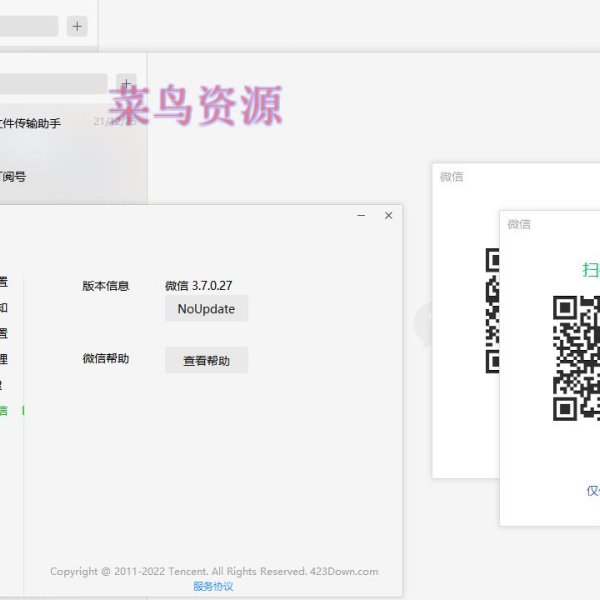Switch to the 文件管理 settings tab

click(4, 359)
